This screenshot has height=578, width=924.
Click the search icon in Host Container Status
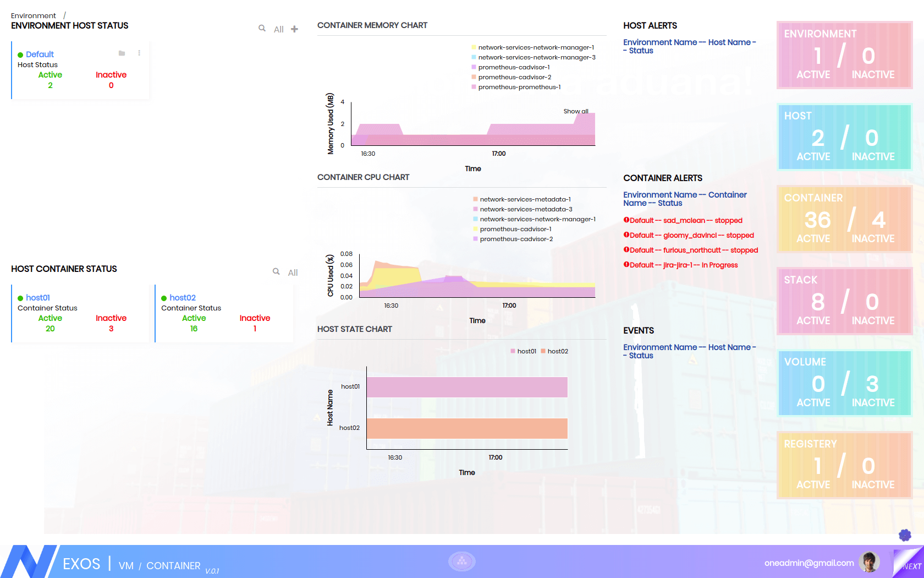(x=276, y=271)
